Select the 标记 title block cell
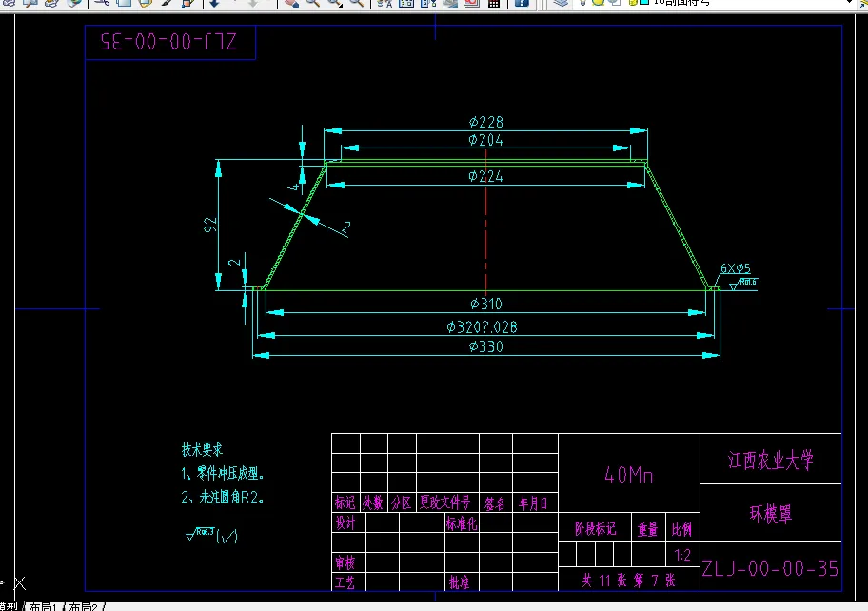Image resolution: width=868 pixels, height=611 pixels. pos(345,503)
